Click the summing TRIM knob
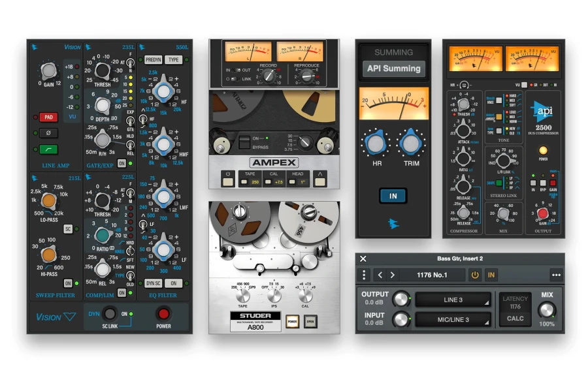588x374 pixels. point(411,144)
